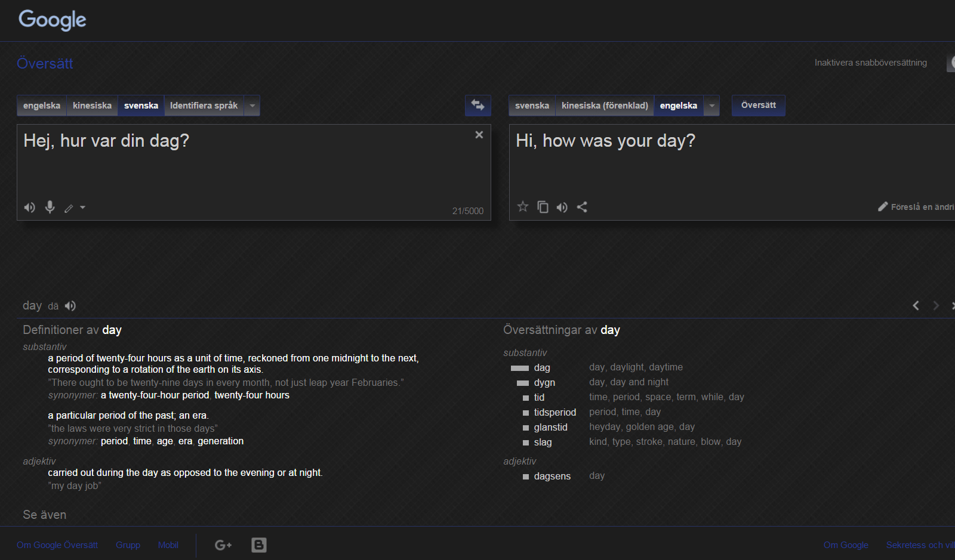Click the translation word dygn
Image resolution: width=955 pixels, height=560 pixels.
point(544,383)
